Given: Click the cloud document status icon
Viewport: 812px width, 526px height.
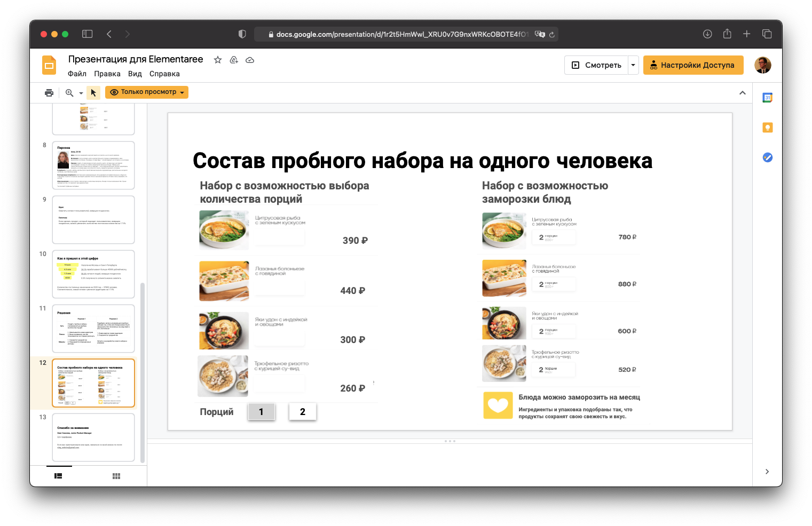Looking at the screenshot, I should click(x=250, y=60).
